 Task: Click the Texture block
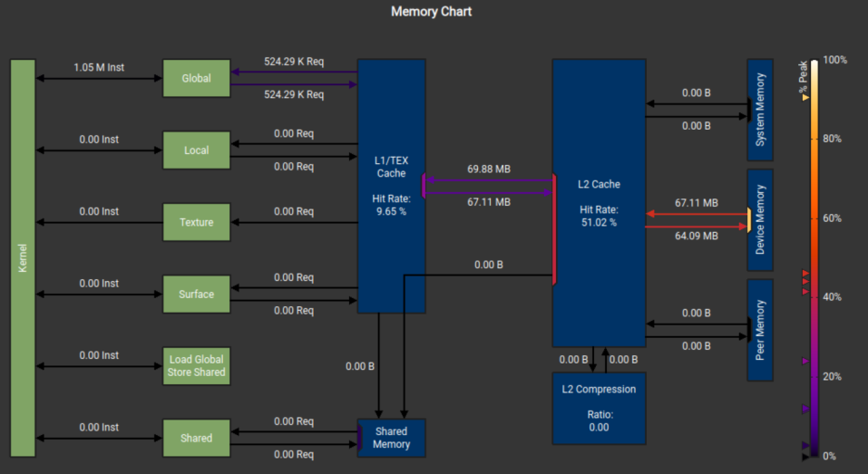(196, 222)
